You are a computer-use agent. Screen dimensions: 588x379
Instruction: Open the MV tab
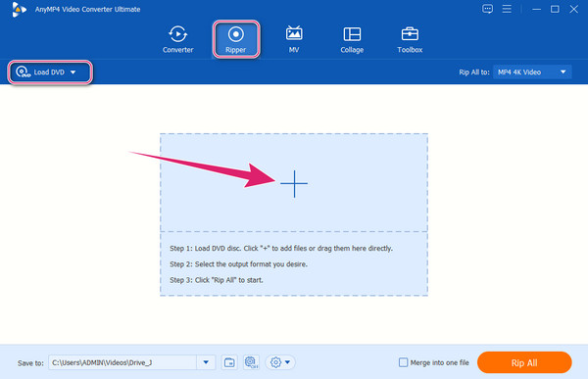pos(294,39)
